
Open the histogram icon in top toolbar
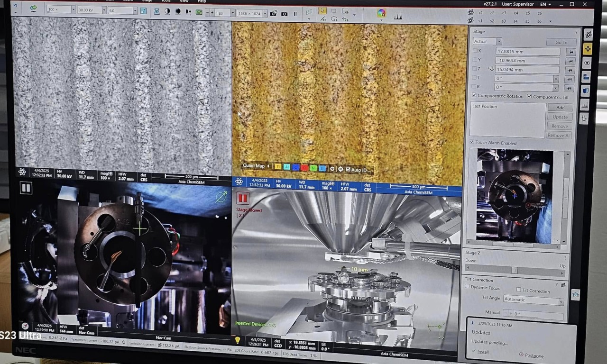point(397,16)
